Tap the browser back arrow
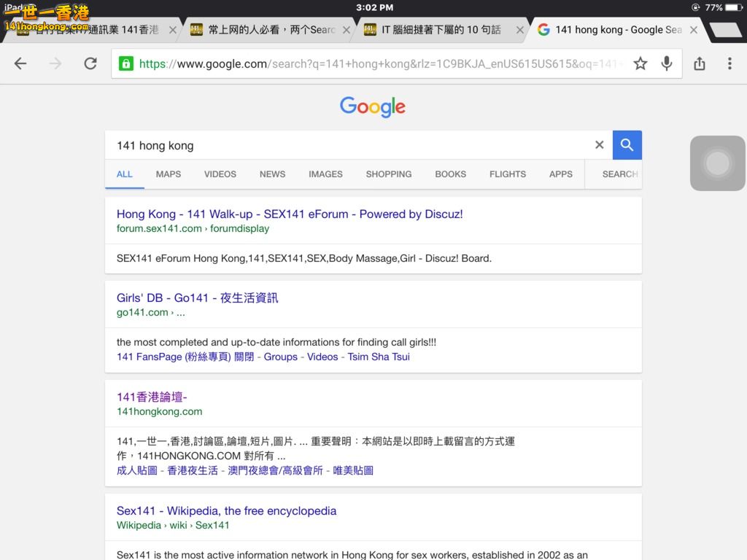The height and width of the screenshot is (560, 747). point(20,63)
